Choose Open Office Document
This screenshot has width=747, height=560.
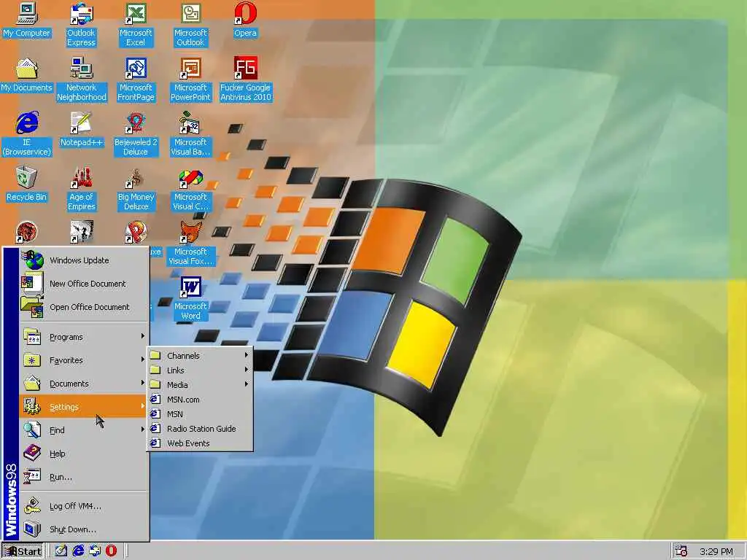tap(84, 307)
